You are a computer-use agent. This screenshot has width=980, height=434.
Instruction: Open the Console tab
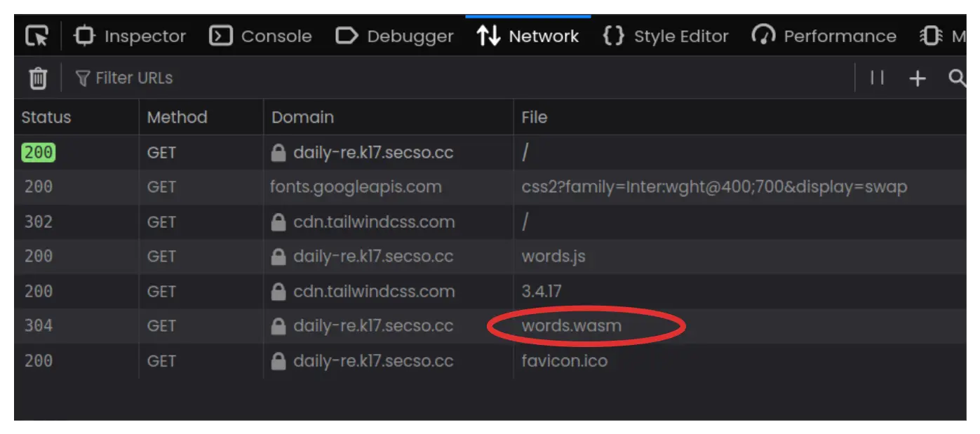tap(261, 36)
